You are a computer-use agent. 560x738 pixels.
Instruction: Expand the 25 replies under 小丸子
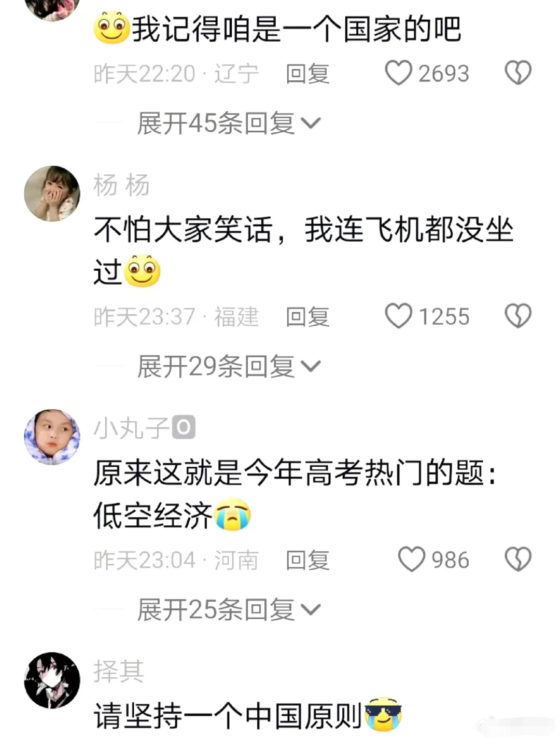click(x=229, y=610)
